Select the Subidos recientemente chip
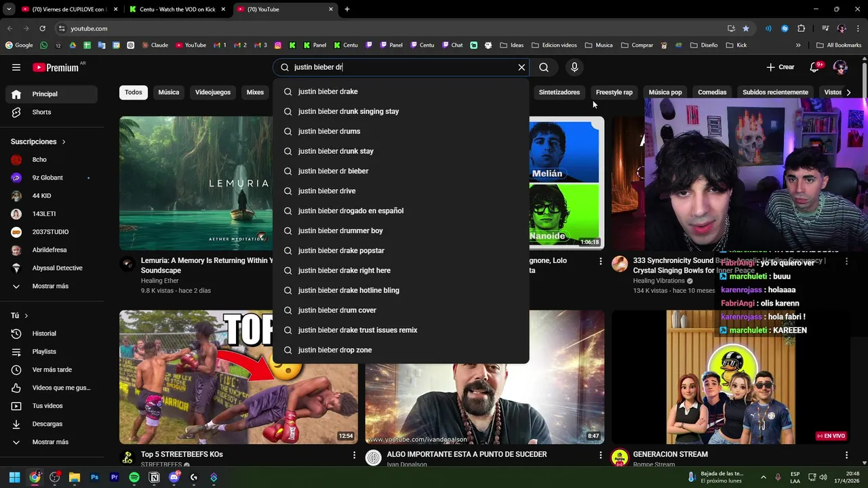Screen dimensions: 868x488 pyautogui.click(x=775, y=92)
